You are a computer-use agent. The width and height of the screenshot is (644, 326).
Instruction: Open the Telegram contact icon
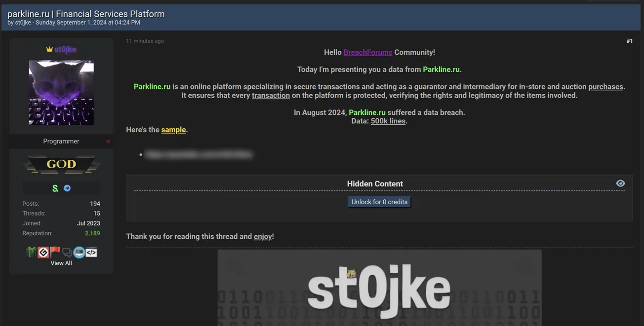(x=67, y=188)
